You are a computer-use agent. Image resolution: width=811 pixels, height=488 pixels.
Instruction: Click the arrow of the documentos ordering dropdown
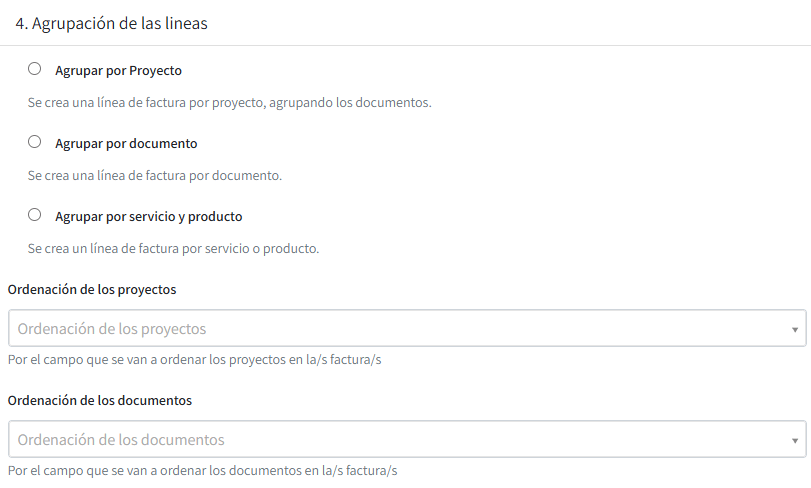click(795, 440)
